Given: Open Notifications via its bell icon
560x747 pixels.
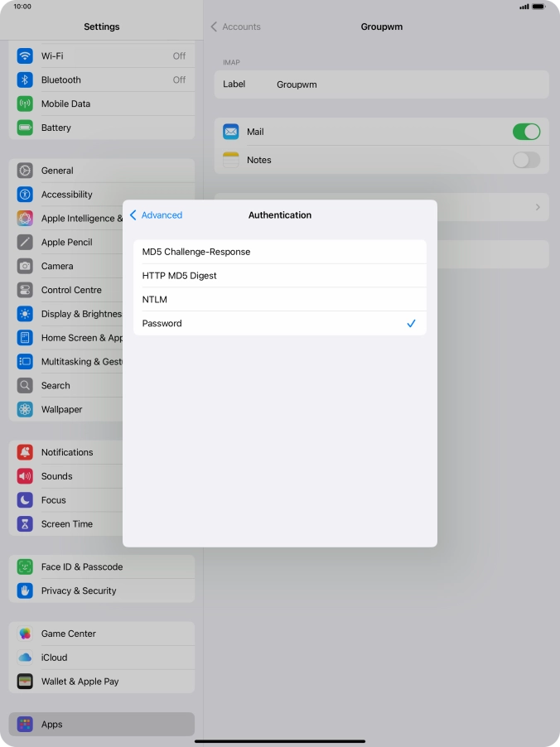Looking at the screenshot, I should [25, 453].
